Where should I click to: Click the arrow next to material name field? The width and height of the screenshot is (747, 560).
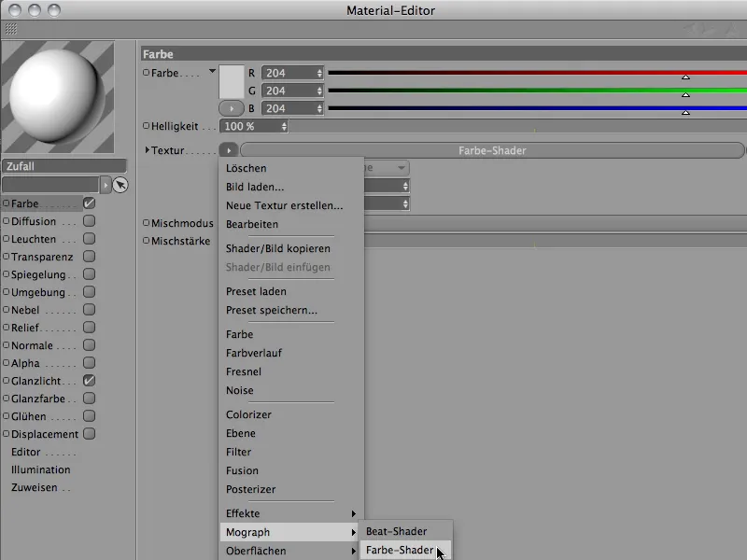(106, 185)
